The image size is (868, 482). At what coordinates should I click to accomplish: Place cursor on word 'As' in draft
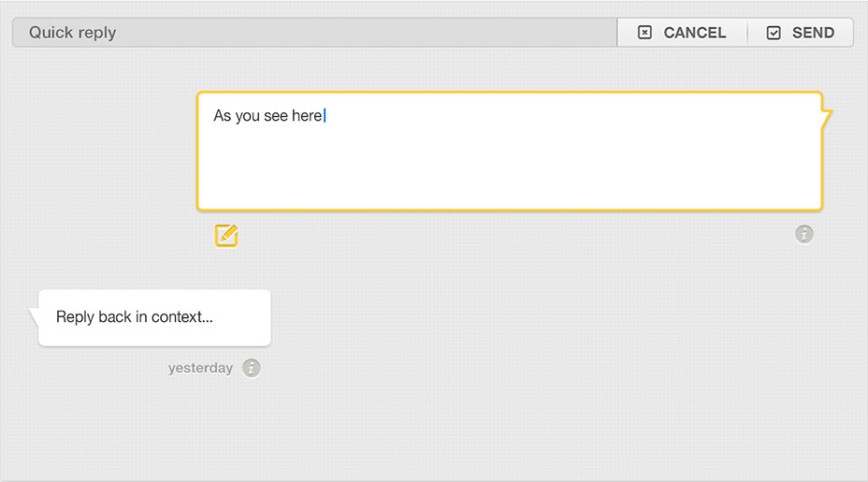coord(223,115)
